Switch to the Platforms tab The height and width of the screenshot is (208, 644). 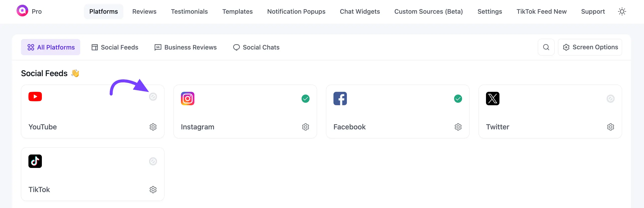tap(103, 11)
